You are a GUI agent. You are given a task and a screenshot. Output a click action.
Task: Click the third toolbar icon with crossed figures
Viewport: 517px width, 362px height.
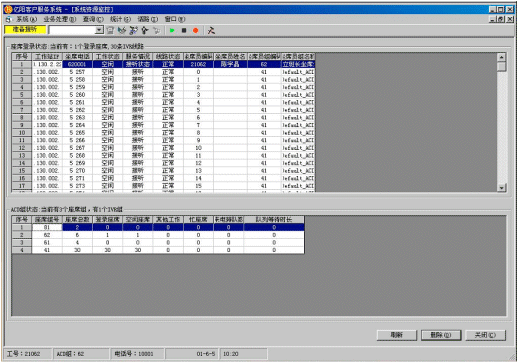(x=133, y=30)
